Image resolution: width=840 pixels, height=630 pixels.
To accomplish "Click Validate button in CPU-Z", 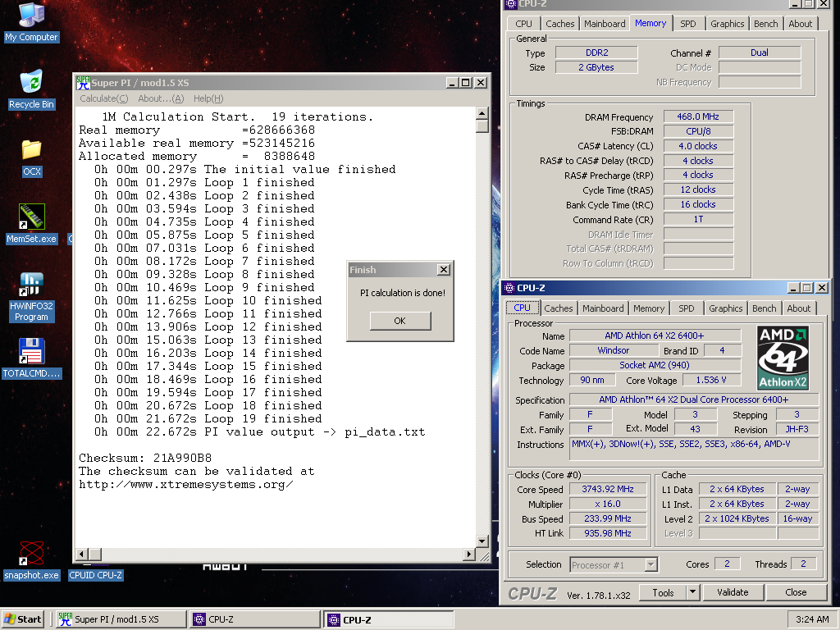I will coord(733,592).
